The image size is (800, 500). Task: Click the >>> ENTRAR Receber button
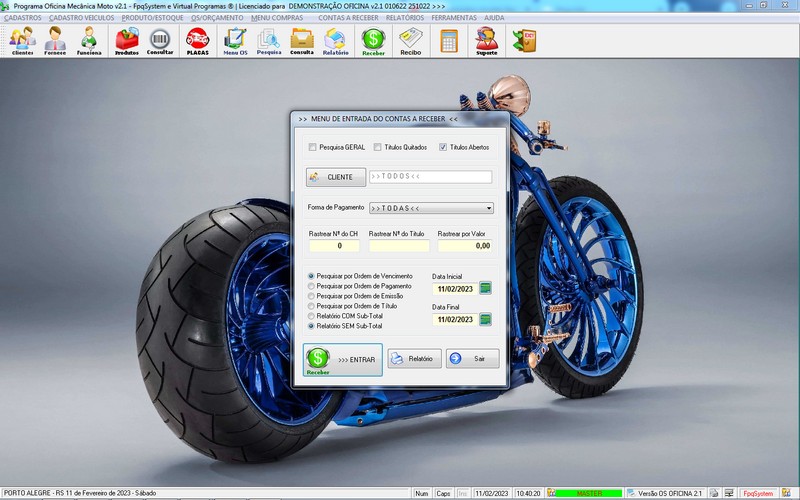(x=343, y=360)
